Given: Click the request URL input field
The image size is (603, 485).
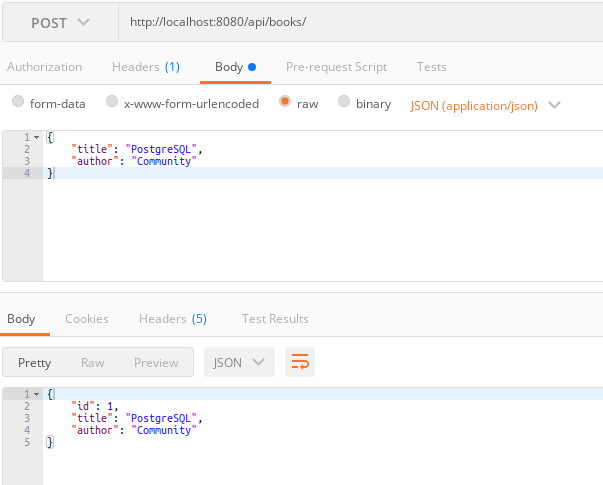Looking at the screenshot, I should coord(360,22).
